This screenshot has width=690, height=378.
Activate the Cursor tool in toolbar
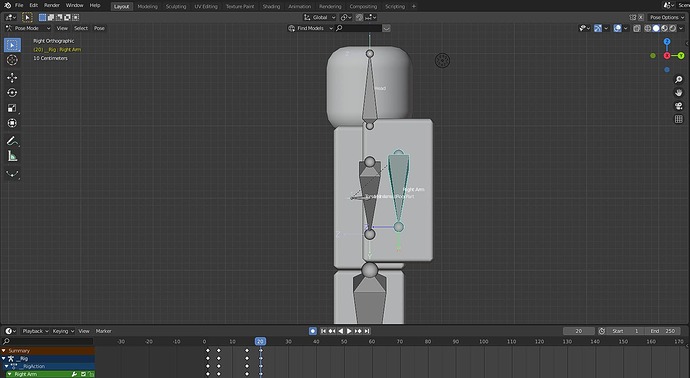click(x=12, y=60)
